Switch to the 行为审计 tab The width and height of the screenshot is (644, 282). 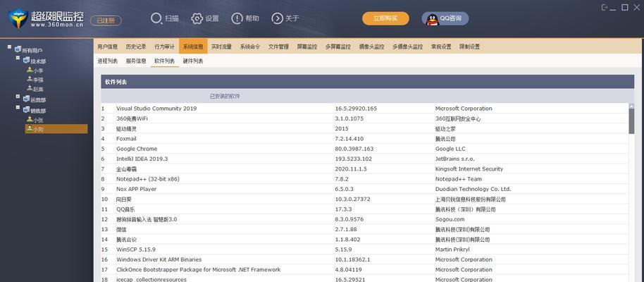tap(165, 47)
